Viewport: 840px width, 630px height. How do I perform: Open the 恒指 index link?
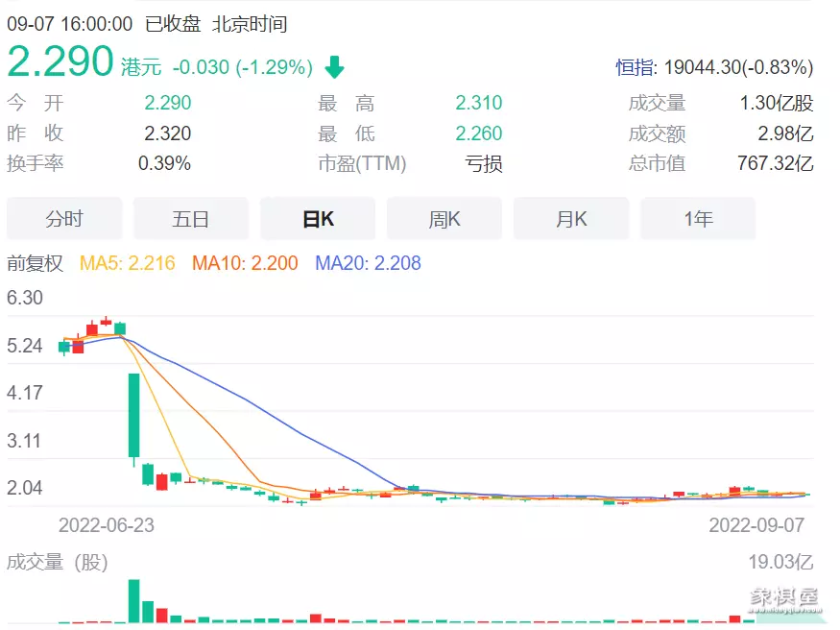point(635,67)
